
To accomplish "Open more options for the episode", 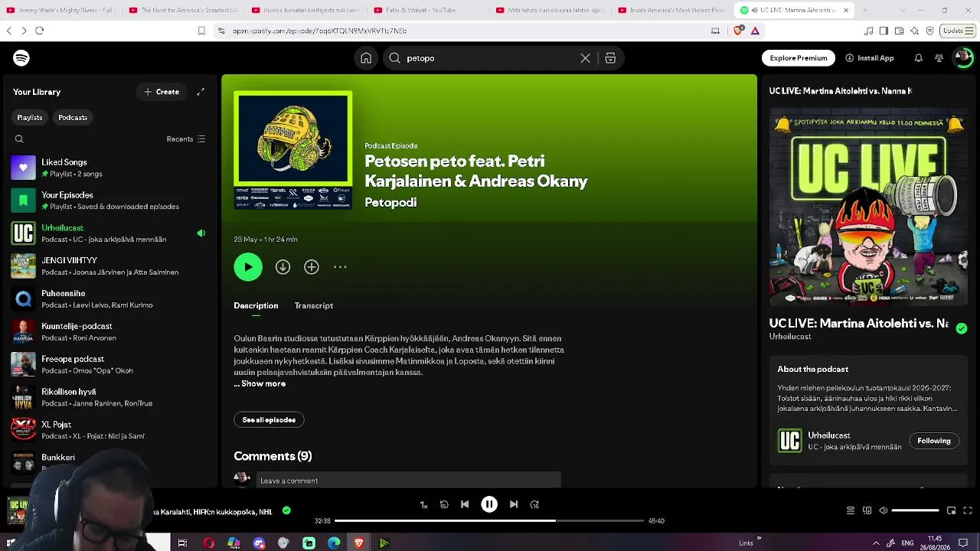I will [x=340, y=267].
